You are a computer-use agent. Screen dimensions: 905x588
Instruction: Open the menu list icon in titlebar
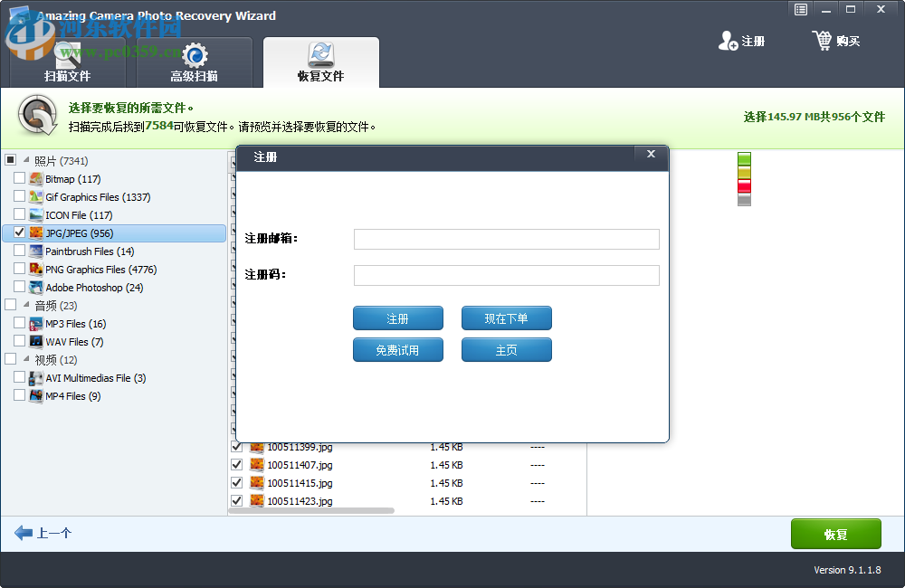click(800, 9)
